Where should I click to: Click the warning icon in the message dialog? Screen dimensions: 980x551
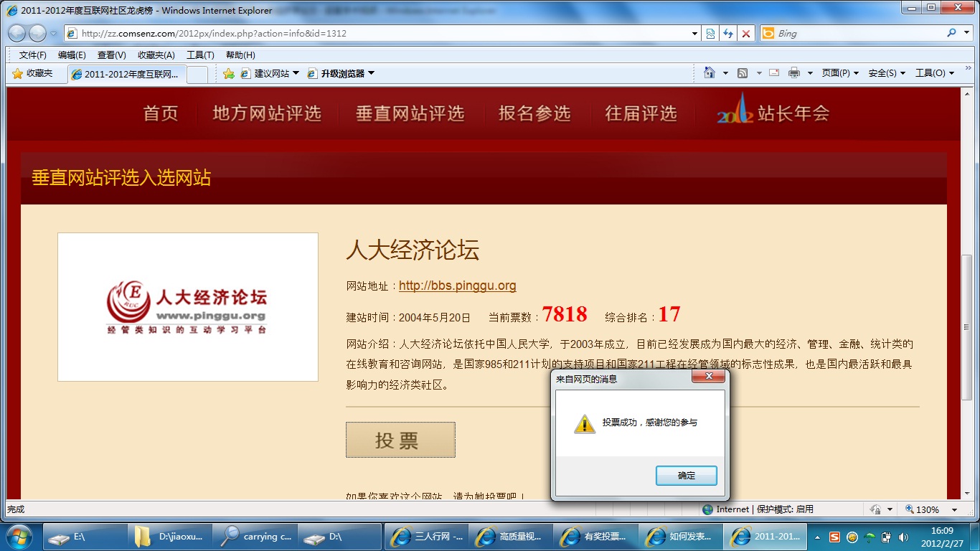[x=585, y=423]
